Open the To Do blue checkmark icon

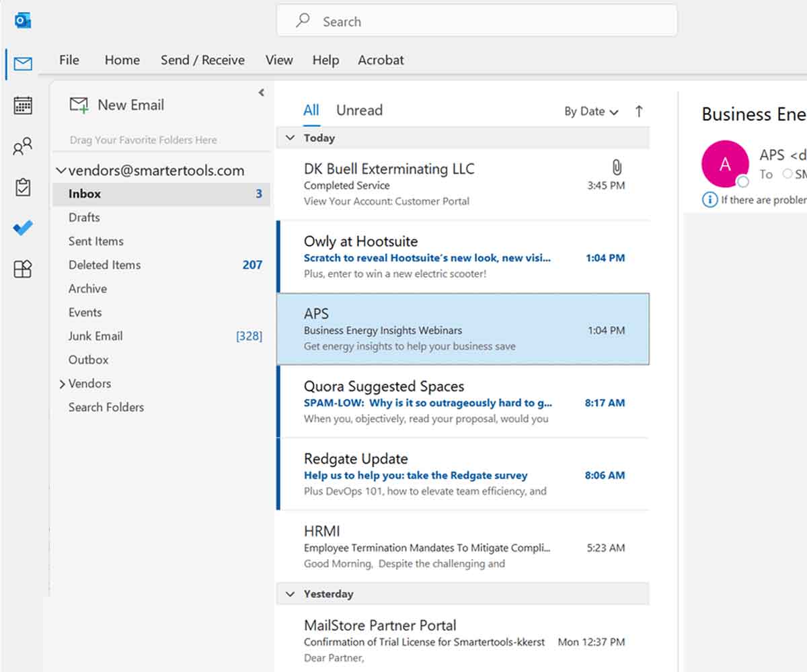tap(23, 228)
